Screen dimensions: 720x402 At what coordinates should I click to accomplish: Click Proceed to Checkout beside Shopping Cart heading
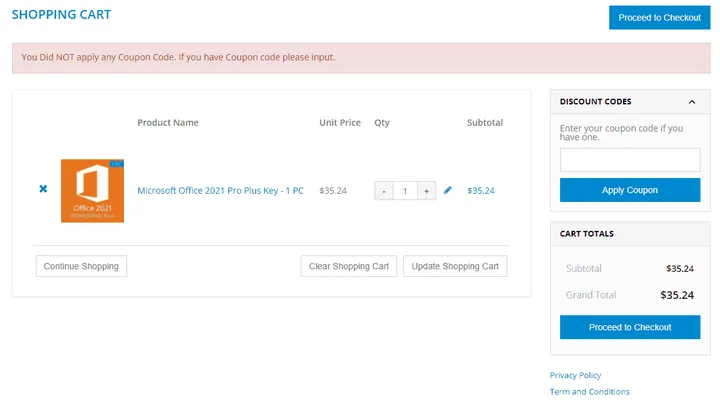point(659,18)
